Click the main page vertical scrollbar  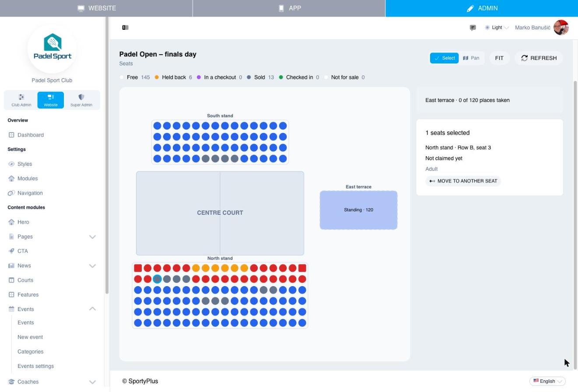[575, 225]
